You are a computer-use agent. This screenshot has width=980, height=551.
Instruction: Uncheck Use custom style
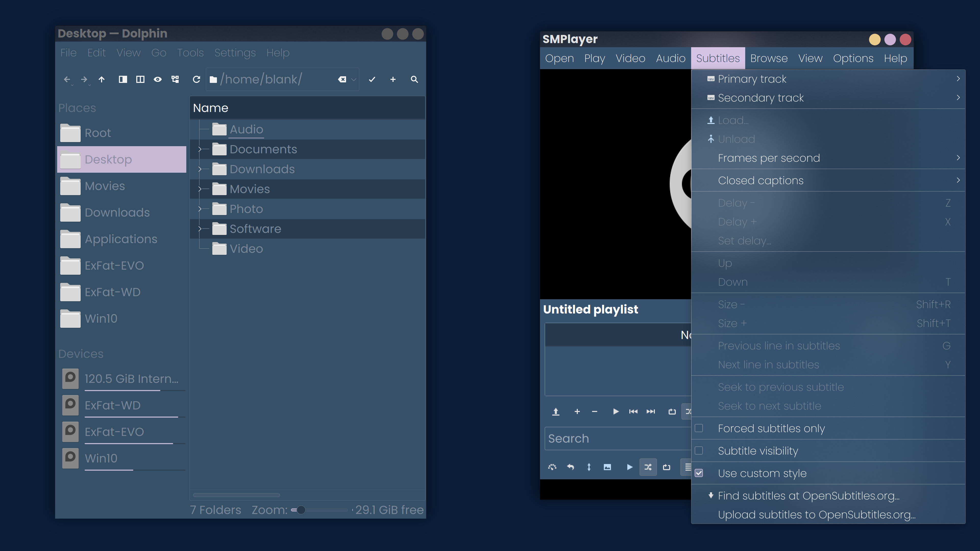click(699, 473)
